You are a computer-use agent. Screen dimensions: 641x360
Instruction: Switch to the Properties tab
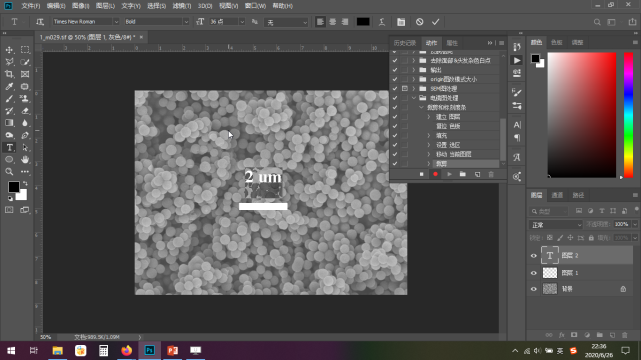pos(452,43)
